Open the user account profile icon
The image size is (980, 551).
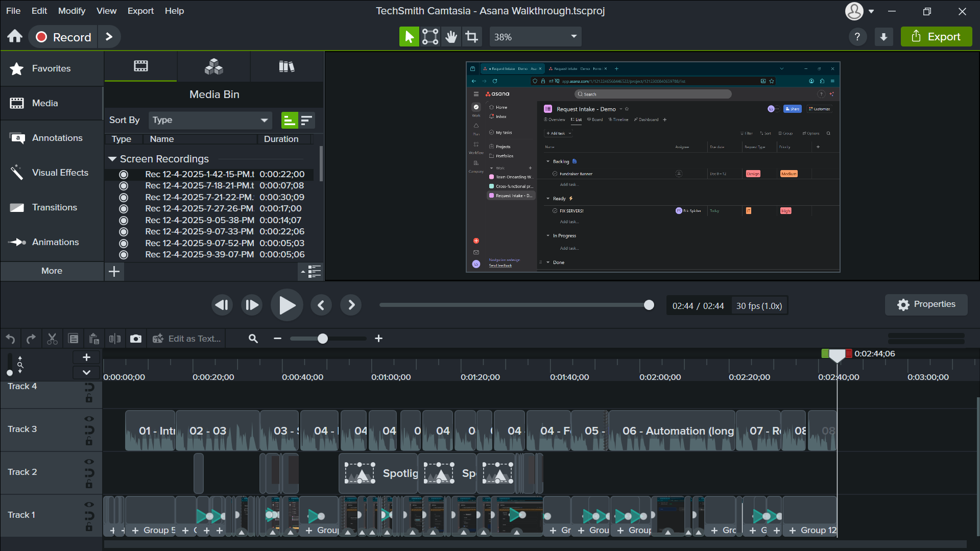point(854,11)
